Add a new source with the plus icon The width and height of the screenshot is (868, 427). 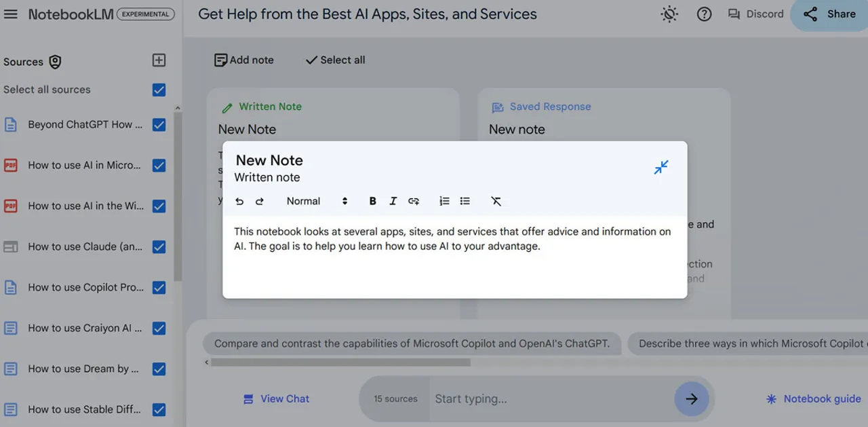pyautogui.click(x=158, y=60)
